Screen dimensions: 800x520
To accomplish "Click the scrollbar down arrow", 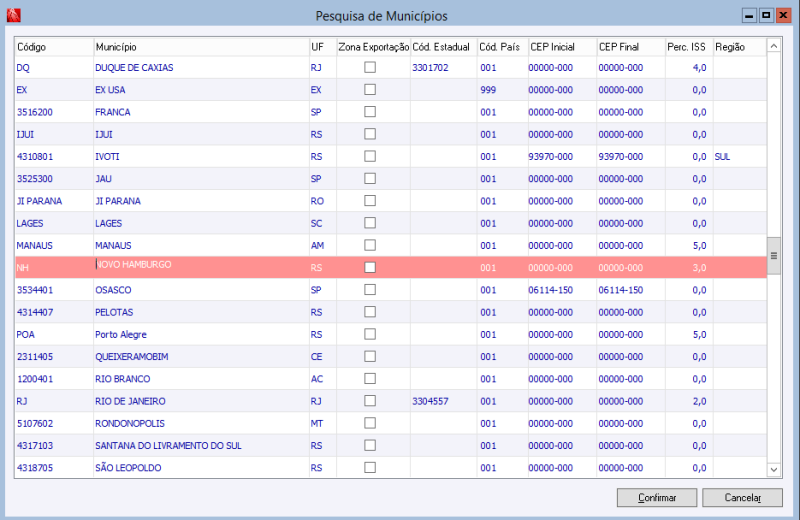I will click(x=773, y=469).
